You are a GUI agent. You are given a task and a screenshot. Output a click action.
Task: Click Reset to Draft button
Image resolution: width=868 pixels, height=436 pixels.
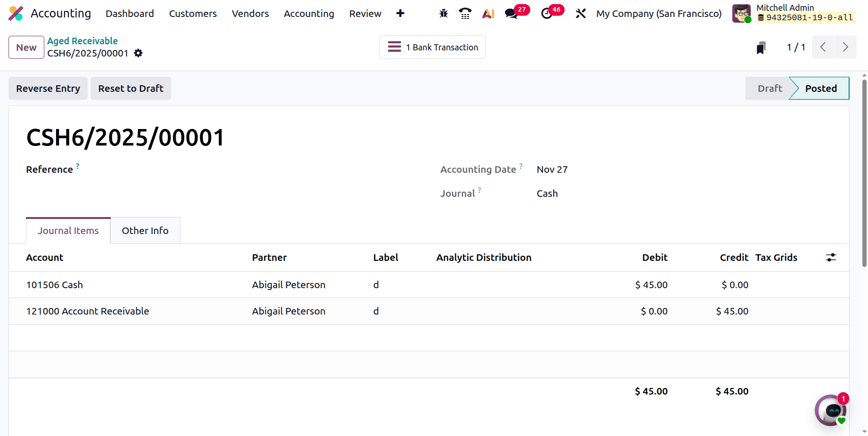[x=131, y=89]
